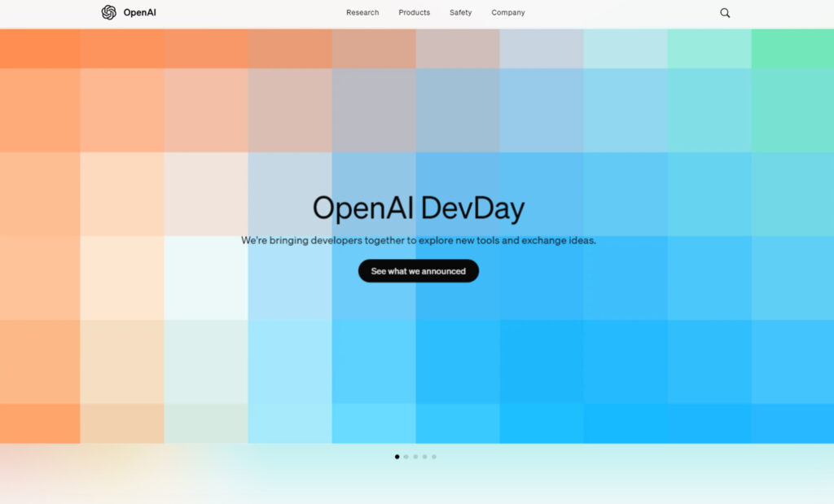
Task: Jump to the third carousel slide dot
Action: point(415,457)
